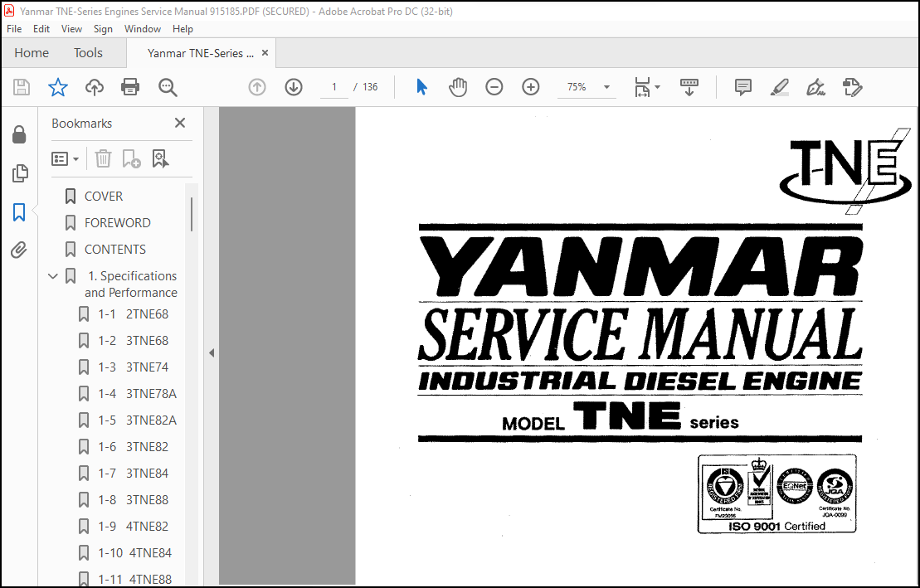Select the Highlight text tool
This screenshot has width=920, height=588.
[x=779, y=87]
